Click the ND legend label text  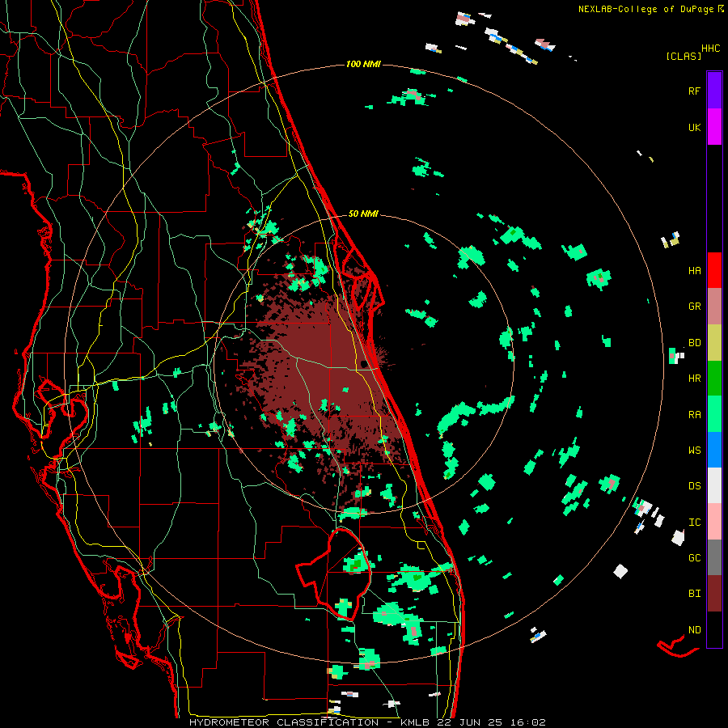694,630
